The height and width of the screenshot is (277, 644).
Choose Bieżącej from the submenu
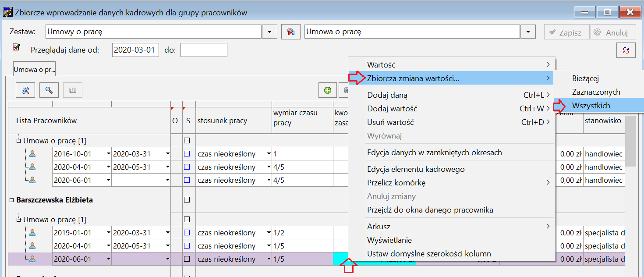pyautogui.click(x=598, y=78)
